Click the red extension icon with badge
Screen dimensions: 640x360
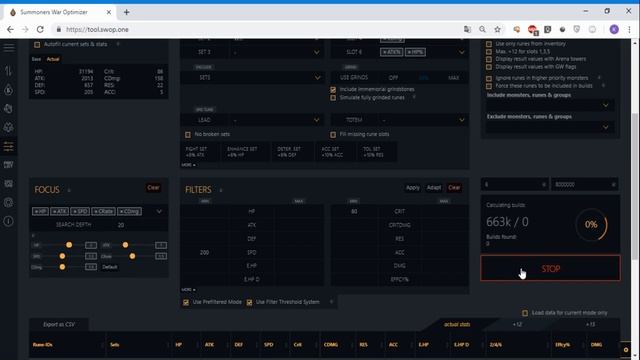point(532,30)
